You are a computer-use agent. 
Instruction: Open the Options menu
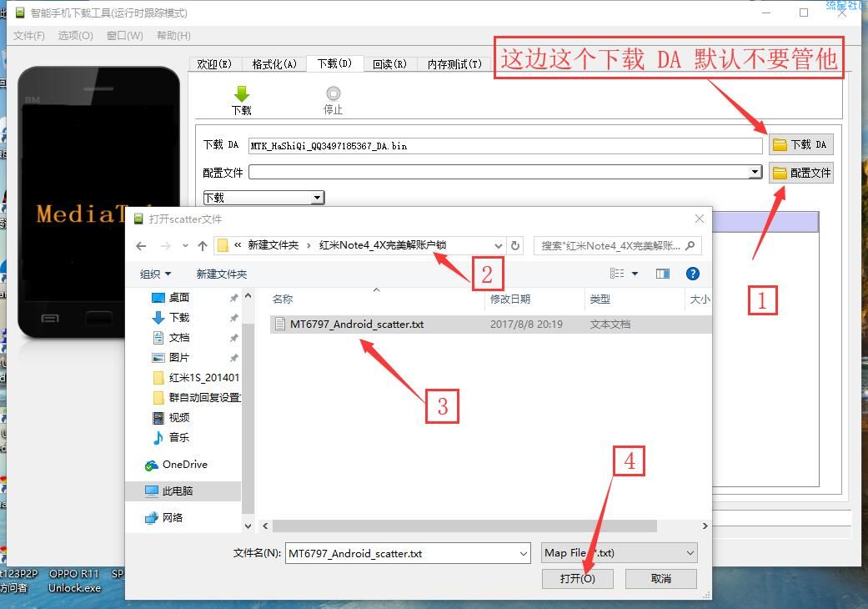click(x=75, y=35)
